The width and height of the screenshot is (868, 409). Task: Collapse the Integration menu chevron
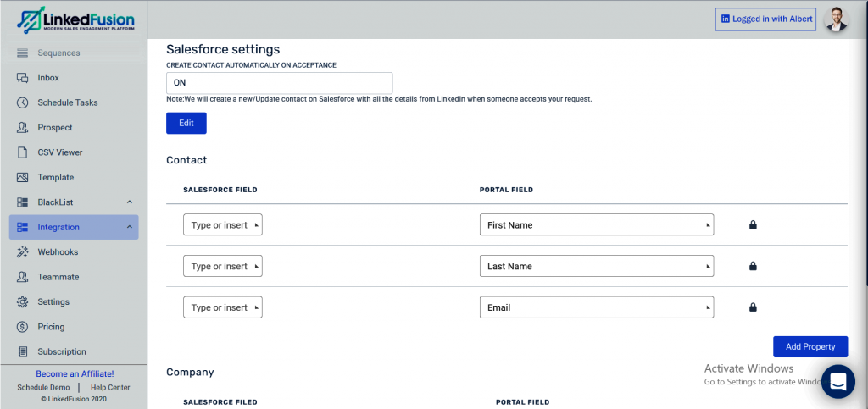[x=130, y=227]
